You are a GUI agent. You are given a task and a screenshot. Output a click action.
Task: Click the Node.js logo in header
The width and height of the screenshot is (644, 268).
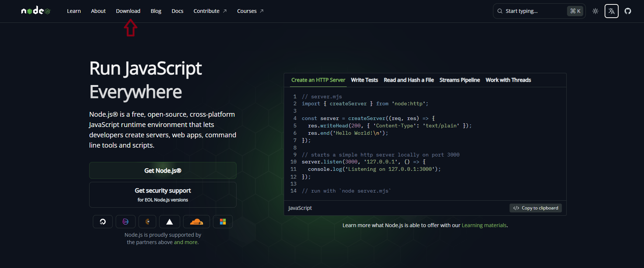coord(35,11)
